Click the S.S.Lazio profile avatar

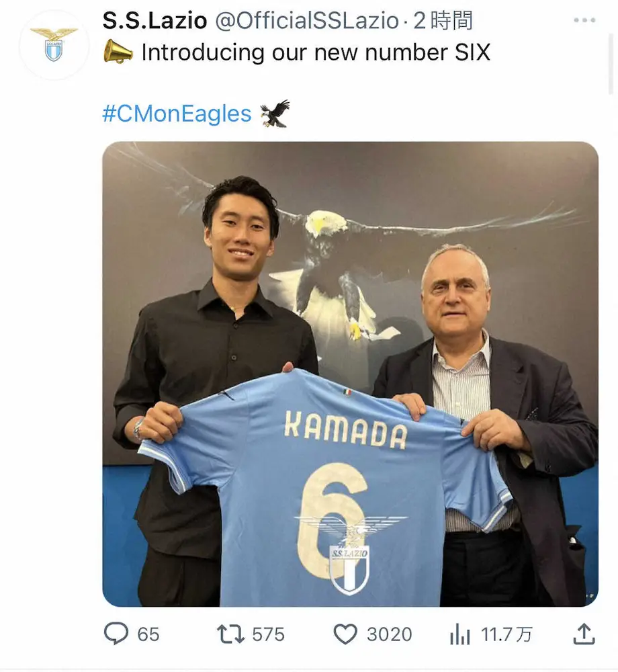pos(54,44)
